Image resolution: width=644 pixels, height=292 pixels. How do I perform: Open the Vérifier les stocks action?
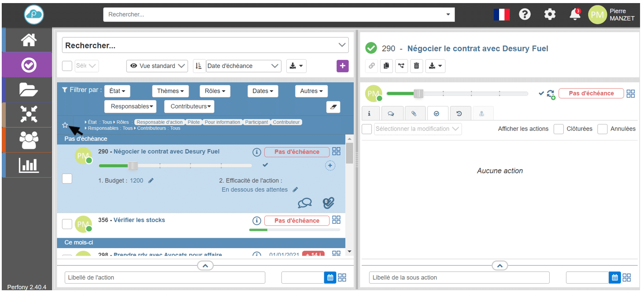point(139,220)
